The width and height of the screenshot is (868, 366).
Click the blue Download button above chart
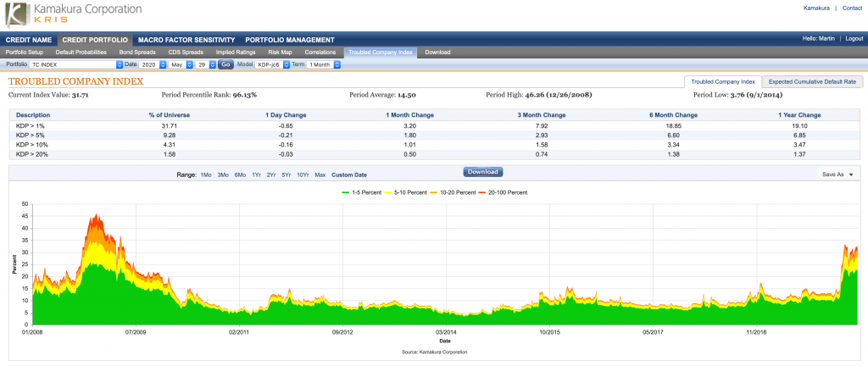pos(482,171)
